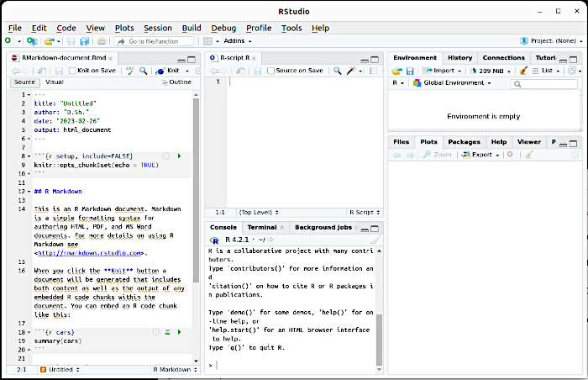The image size is (588, 380).
Task: Open the Tools menu
Action: (291, 28)
